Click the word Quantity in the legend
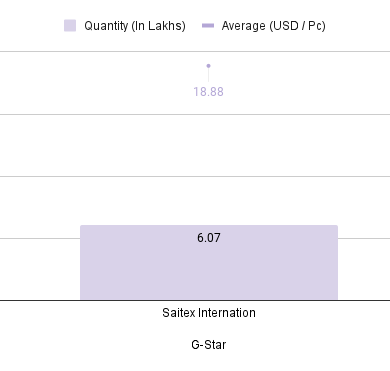390x371 pixels. pyautogui.click(x=106, y=26)
